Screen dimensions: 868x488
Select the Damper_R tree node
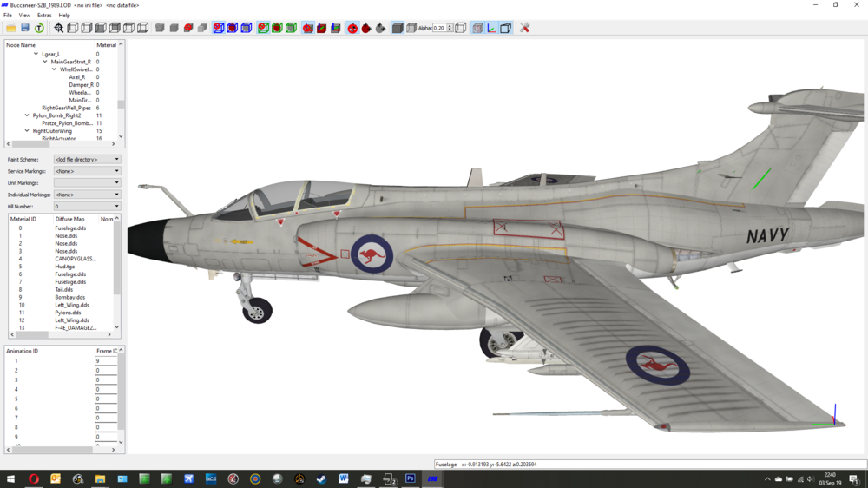[x=82, y=85]
